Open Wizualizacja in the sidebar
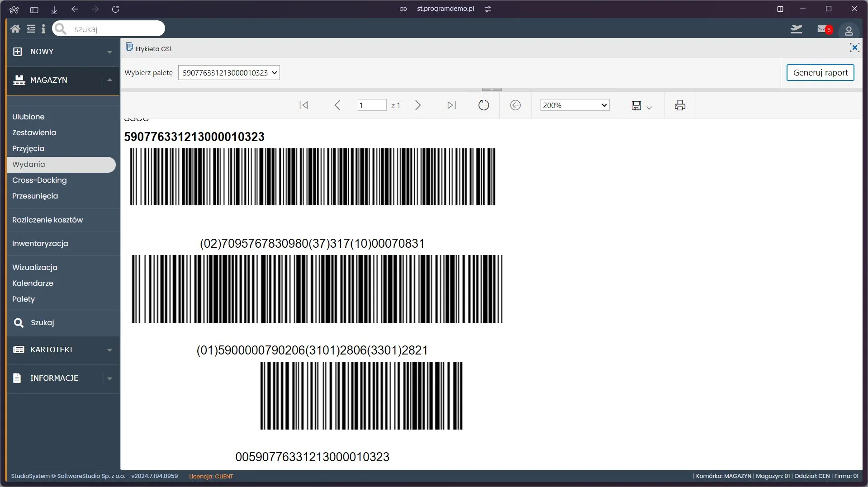The image size is (868, 487). (x=35, y=267)
